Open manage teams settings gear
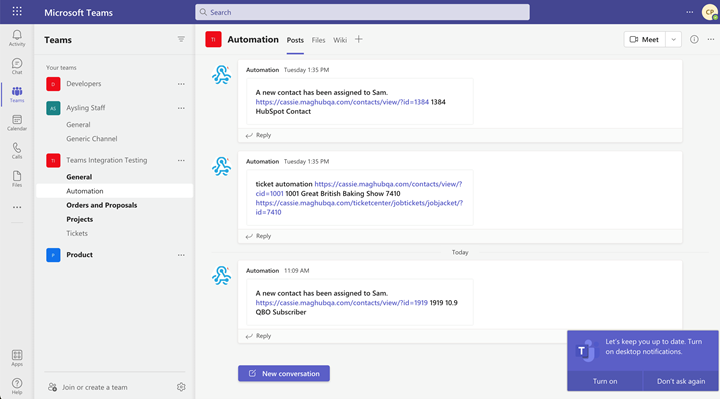720x399 pixels. [181, 387]
